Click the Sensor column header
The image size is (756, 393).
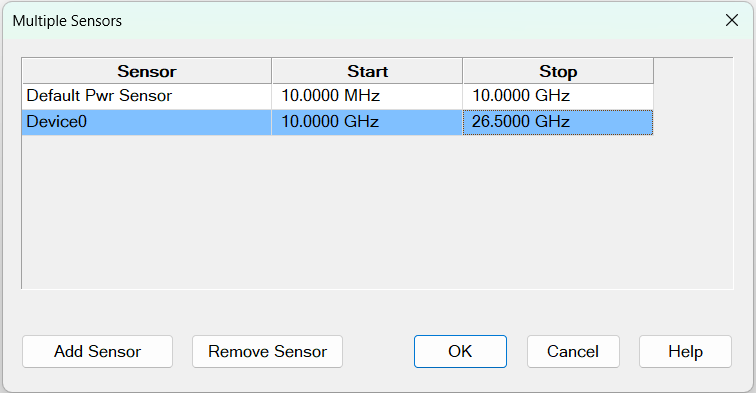pyautogui.click(x=147, y=71)
